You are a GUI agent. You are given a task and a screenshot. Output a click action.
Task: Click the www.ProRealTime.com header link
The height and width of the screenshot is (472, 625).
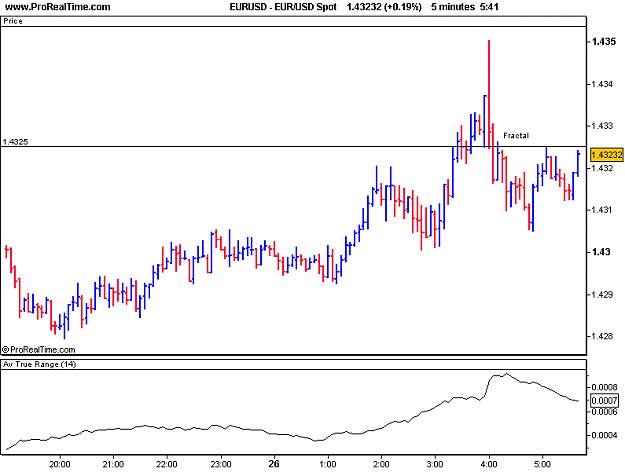57,7
